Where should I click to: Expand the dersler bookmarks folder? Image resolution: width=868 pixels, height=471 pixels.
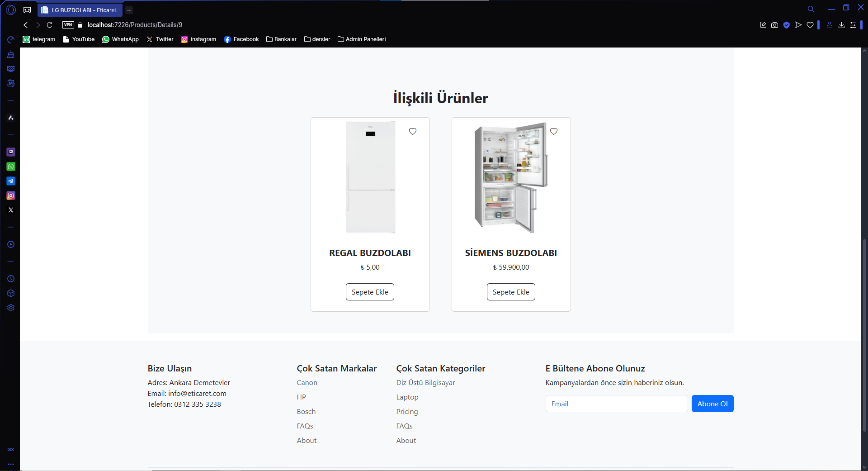click(317, 39)
